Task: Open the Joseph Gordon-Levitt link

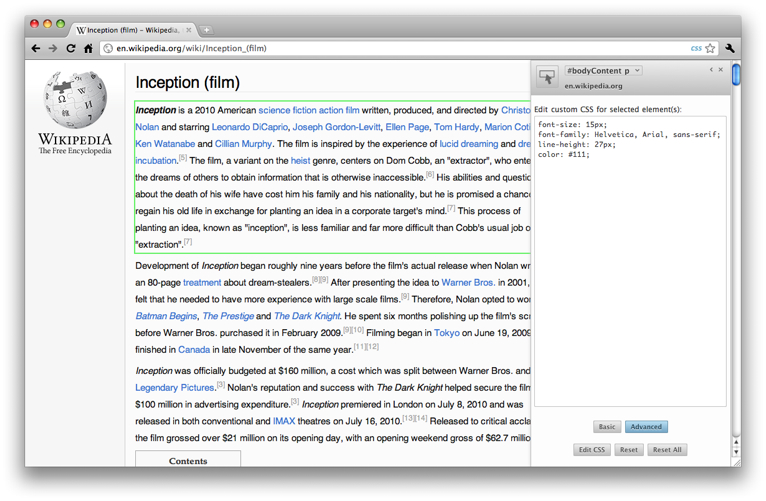Action: tap(337, 127)
